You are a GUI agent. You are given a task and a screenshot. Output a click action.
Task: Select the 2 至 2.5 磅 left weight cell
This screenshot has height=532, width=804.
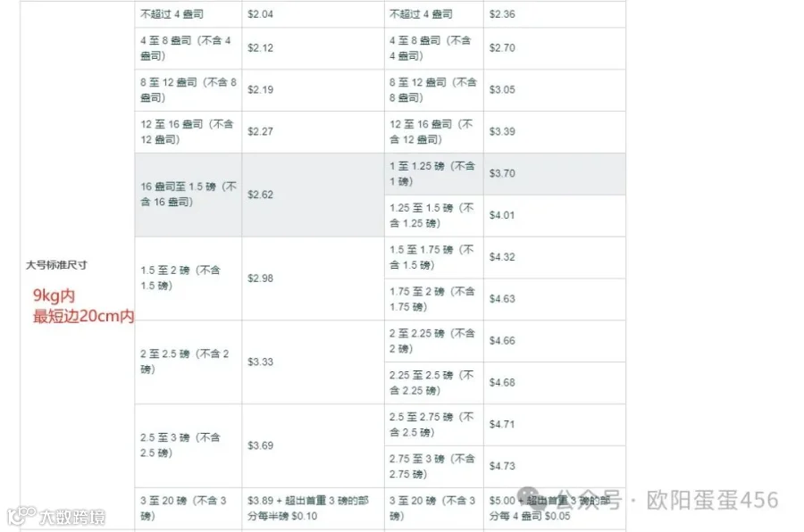(188, 362)
